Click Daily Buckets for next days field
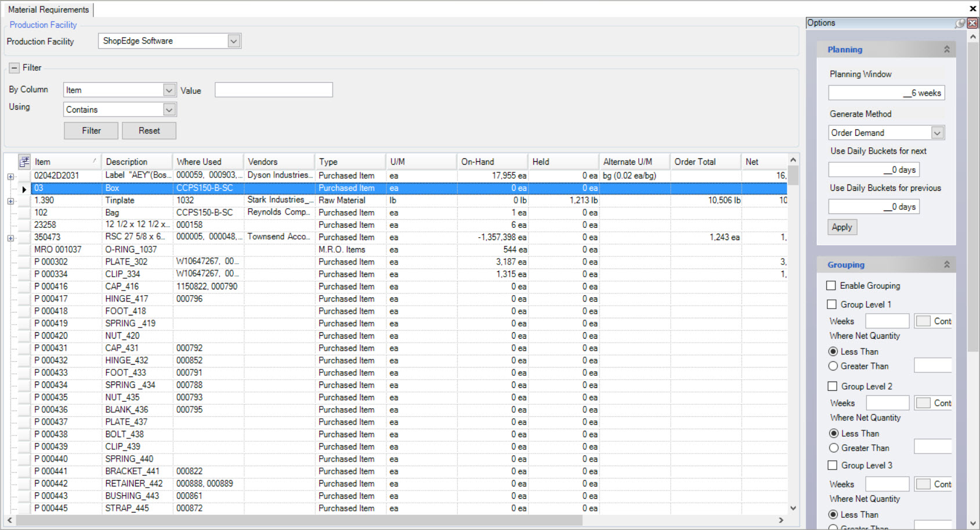The image size is (980, 530). (x=874, y=170)
